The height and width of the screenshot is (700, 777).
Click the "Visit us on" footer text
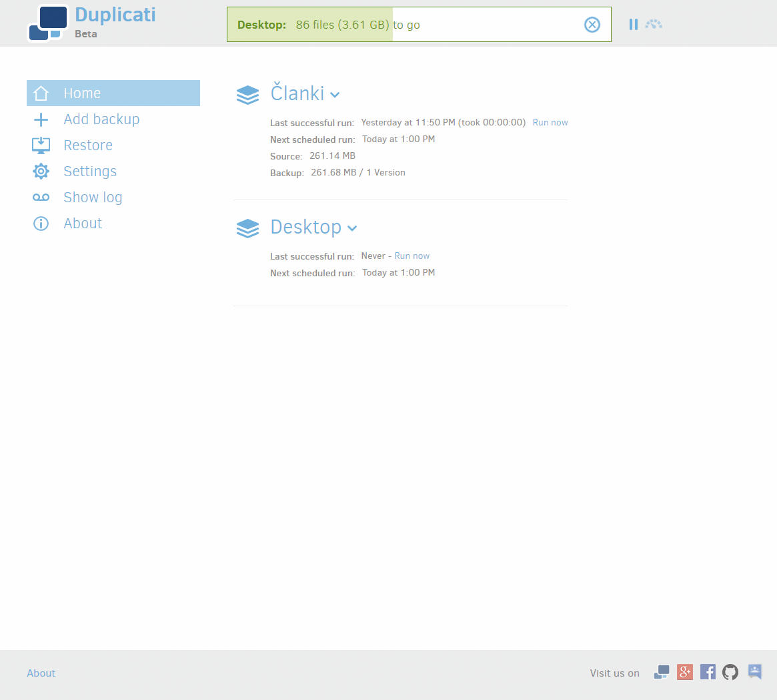(614, 673)
